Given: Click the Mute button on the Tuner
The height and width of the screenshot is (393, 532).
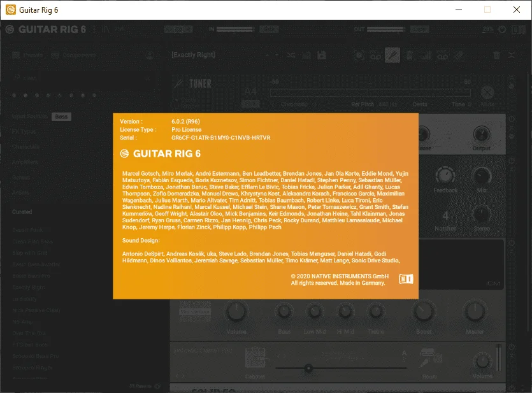Looking at the screenshot, I should pos(487,92).
